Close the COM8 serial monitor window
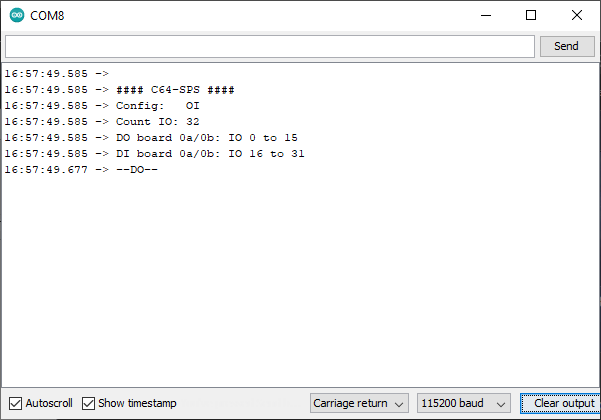Image resolution: width=601 pixels, height=420 pixels. click(x=576, y=15)
